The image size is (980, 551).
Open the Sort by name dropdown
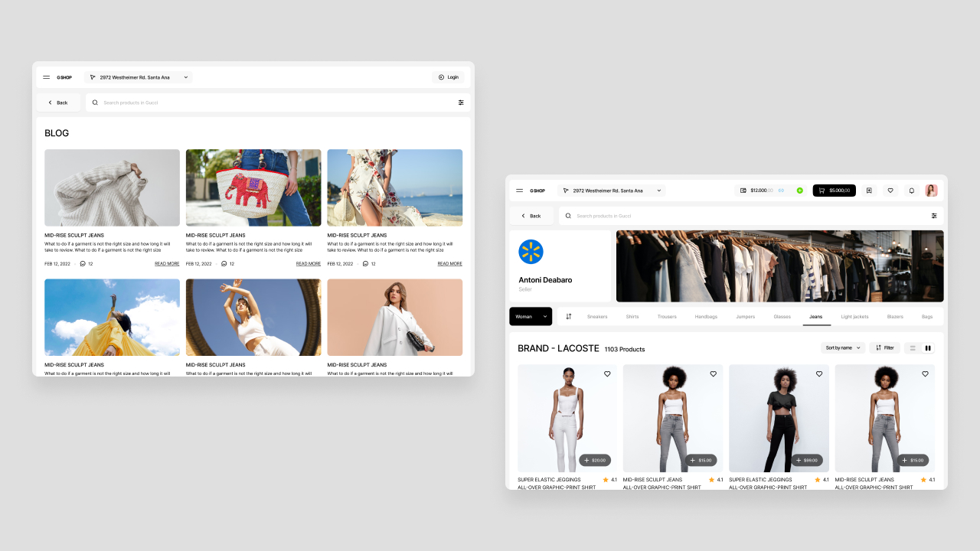[x=842, y=347]
